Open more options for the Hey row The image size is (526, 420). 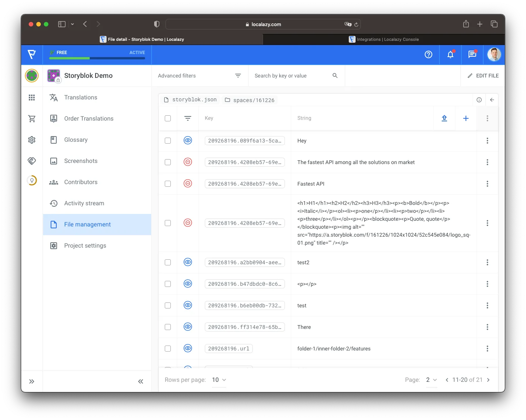click(x=487, y=141)
